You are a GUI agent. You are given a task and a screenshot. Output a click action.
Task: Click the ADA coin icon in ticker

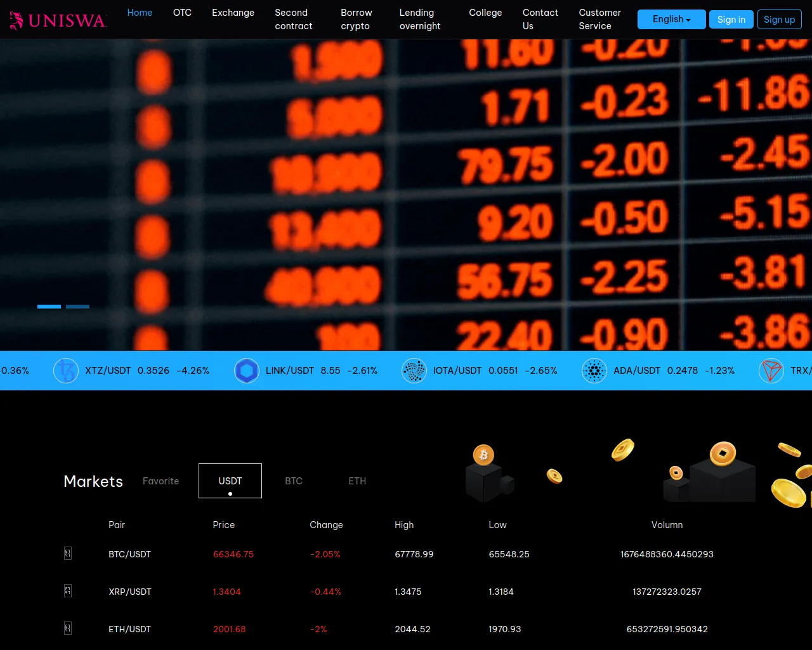[x=594, y=371]
